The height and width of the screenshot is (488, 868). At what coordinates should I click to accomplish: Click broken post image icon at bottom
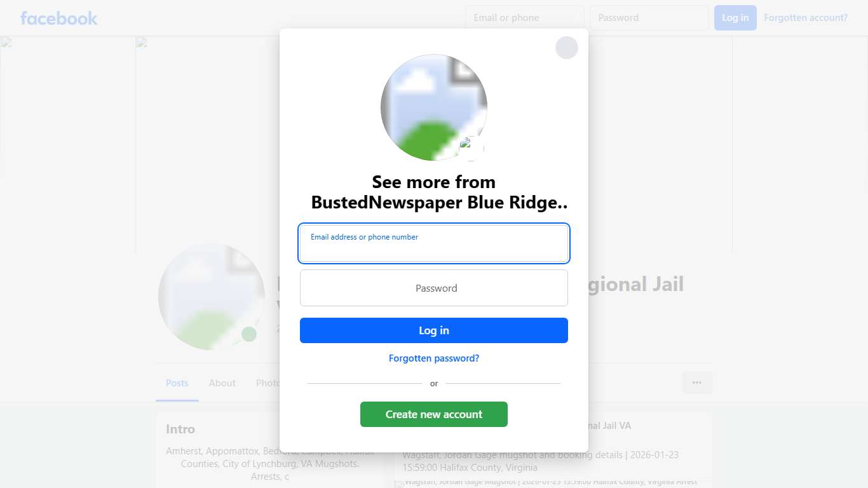click(399, 484)
